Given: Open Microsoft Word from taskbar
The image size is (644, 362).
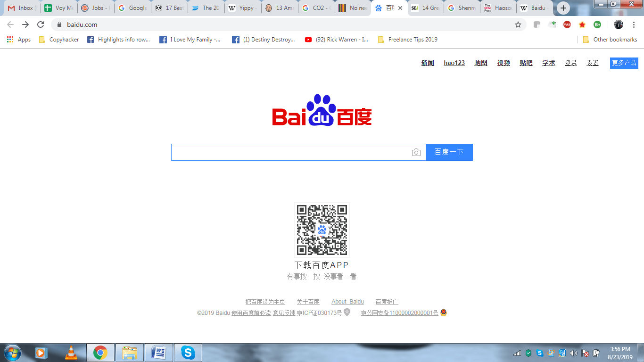Looking at the screenshot, I should (x=159, y=353).
